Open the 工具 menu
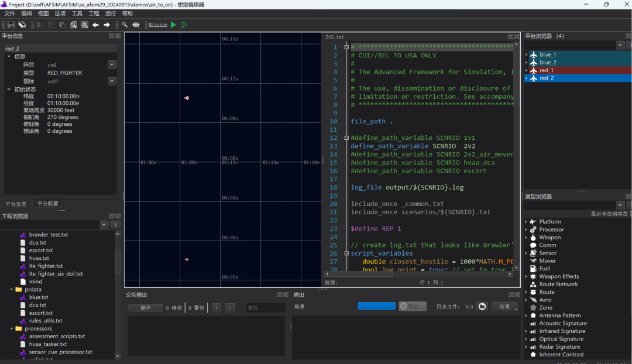The width and height of the screenshot is (632, 364). (x=77, y=13)
